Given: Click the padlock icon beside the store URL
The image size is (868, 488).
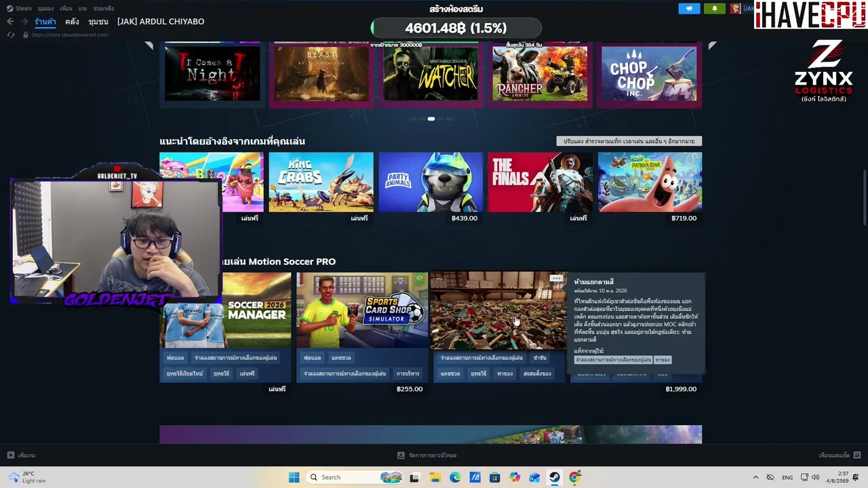Looking at the screenshot, I should point(25,35).
